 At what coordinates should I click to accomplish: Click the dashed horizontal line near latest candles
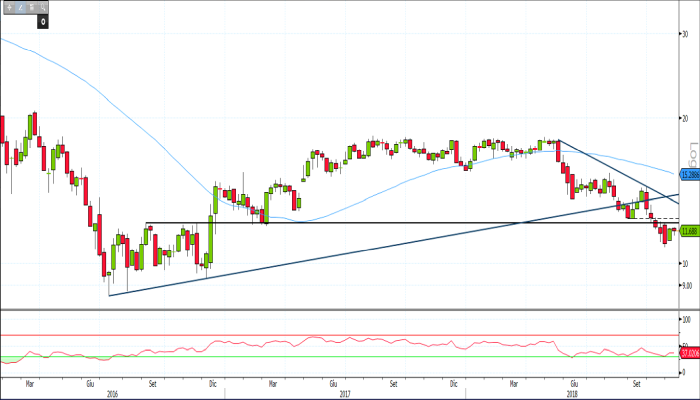pyautogui.click(x=667, y=218)
